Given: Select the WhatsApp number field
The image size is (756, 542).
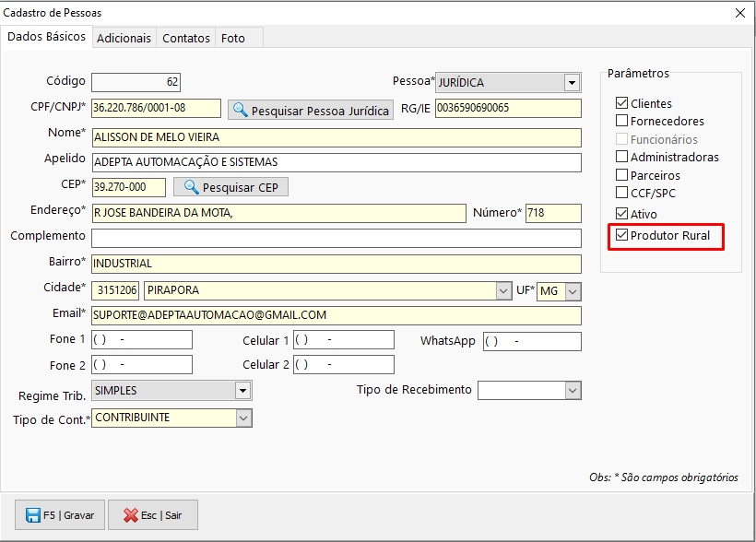Looking at the screenshot, I should click(x=532, y=342).
